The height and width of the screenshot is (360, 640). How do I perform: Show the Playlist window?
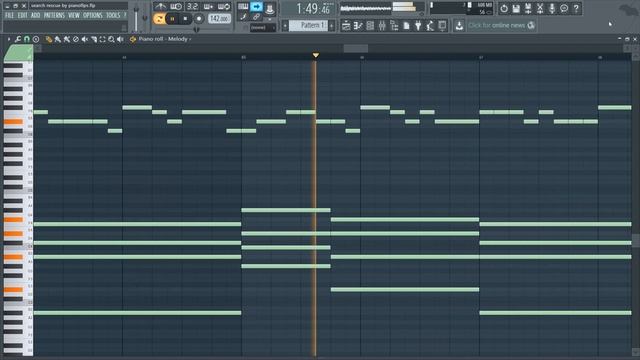click(346, 26)
